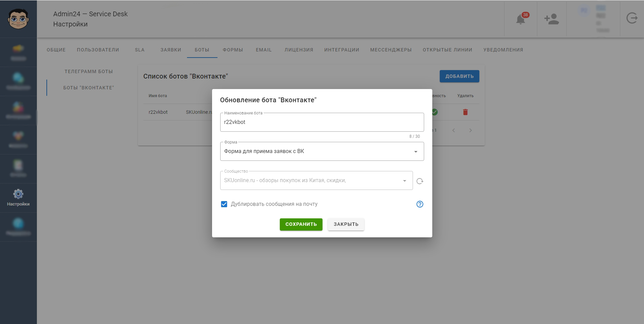Click the bottom blurred sidebar item
Image resolution: width=644 pixels, height=324 pixels.
(x=18, y=227)
